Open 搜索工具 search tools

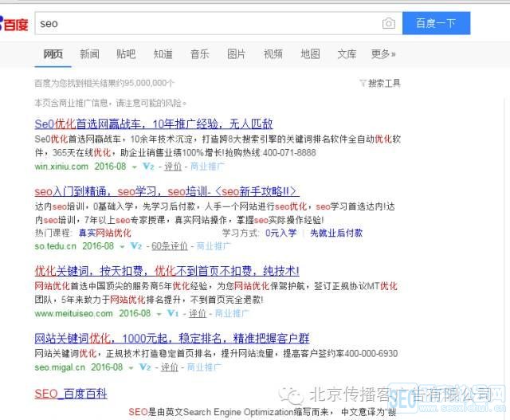384,84
